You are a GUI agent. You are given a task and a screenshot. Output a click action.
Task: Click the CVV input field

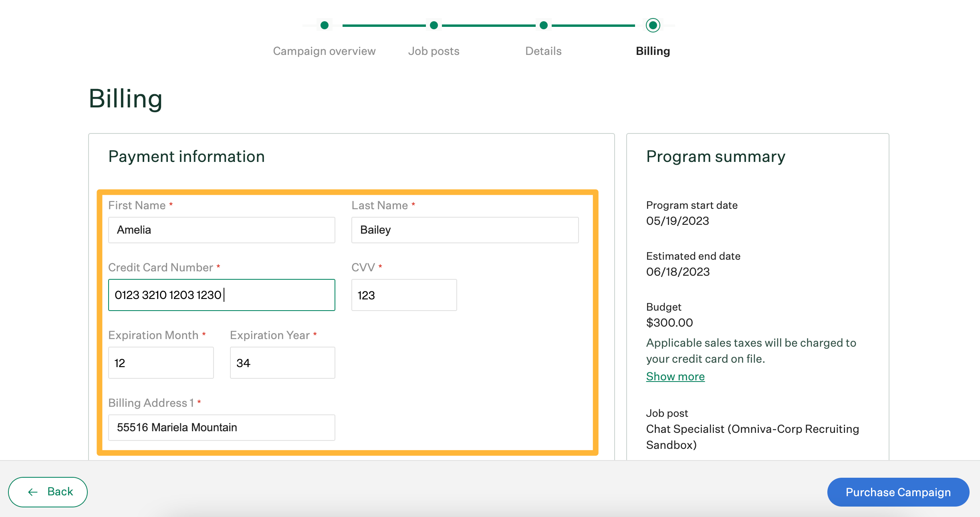(x=404, y=295)
